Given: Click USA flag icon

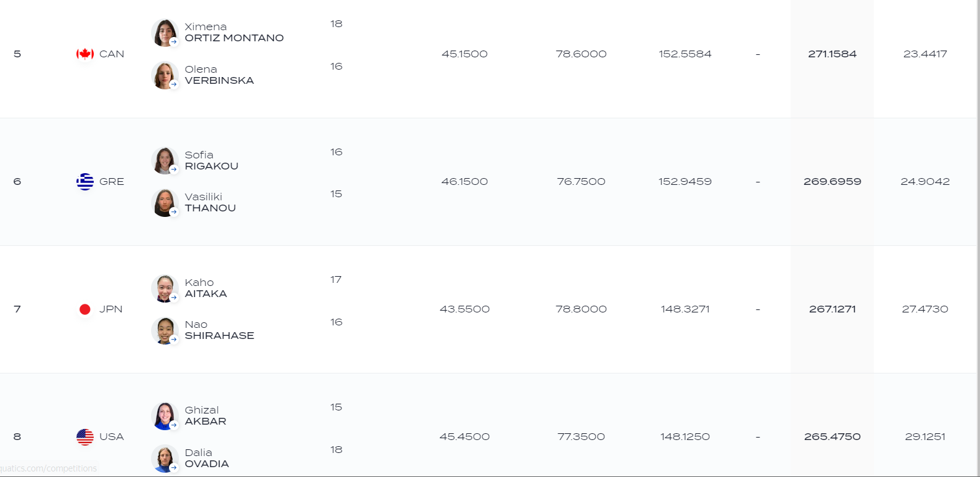Looking at the screenshot, I should [x=85, y=437].
